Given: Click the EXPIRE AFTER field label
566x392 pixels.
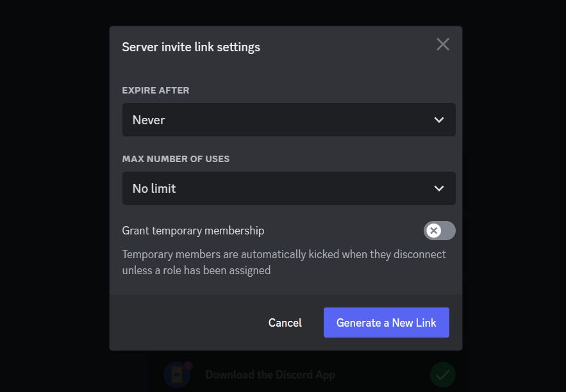Looking at the screenshot, I should coord(156,90).
